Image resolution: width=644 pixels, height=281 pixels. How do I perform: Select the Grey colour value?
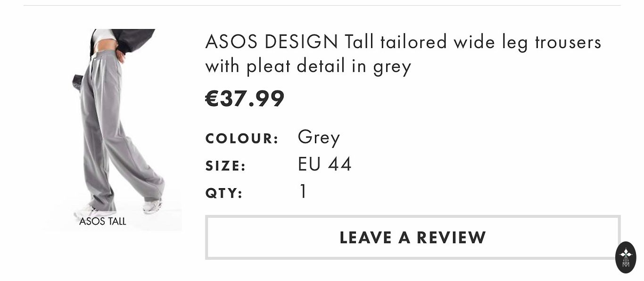(319, 138)
